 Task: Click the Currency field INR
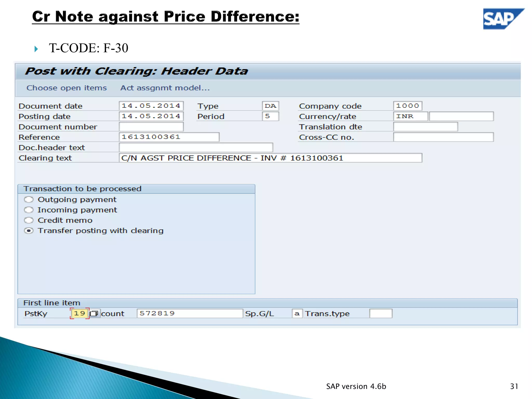[410, 116]
